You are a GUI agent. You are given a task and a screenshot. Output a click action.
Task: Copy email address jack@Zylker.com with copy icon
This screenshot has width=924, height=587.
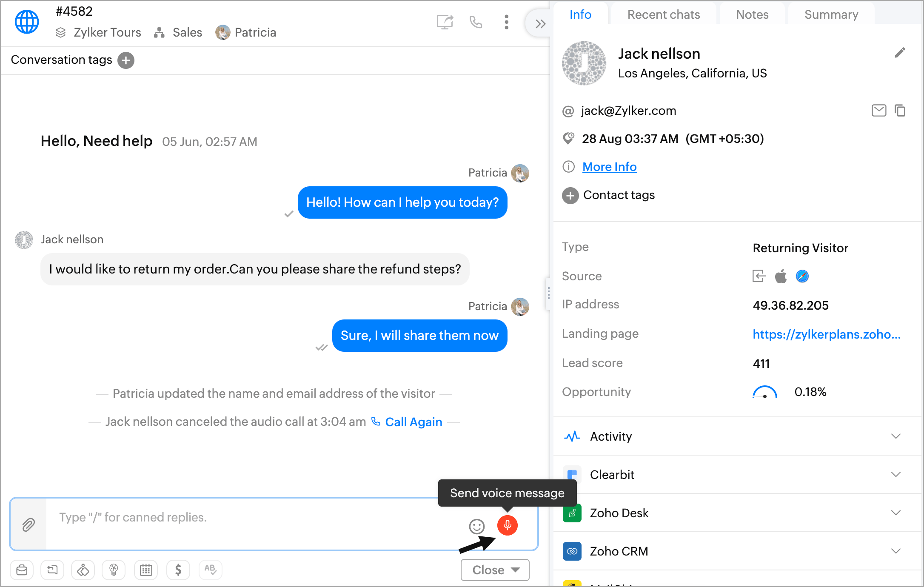point(900,111)
